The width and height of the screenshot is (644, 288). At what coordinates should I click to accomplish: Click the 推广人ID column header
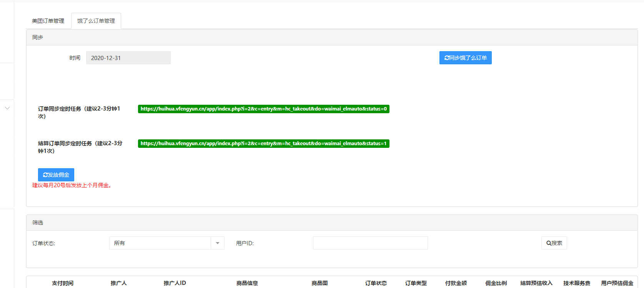pos(175,283)
